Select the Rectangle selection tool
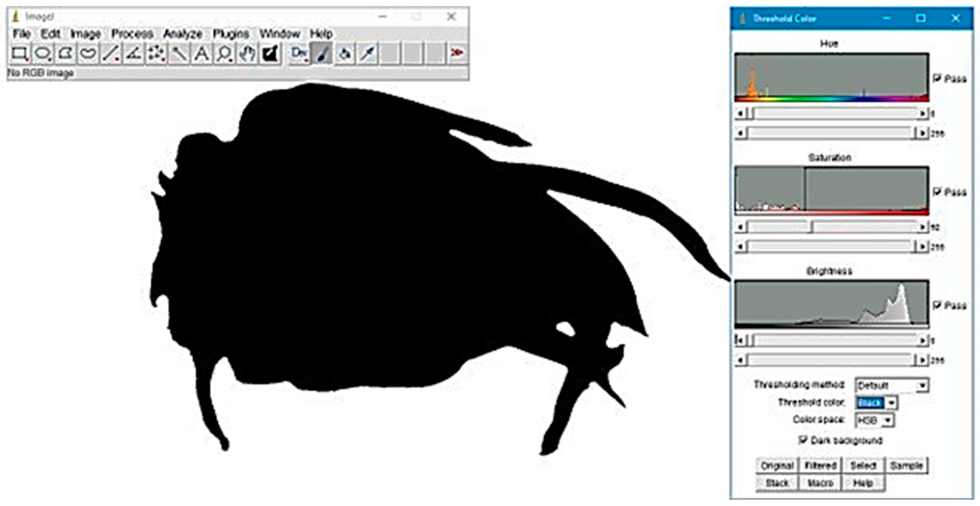 click(x=20, y=54)
